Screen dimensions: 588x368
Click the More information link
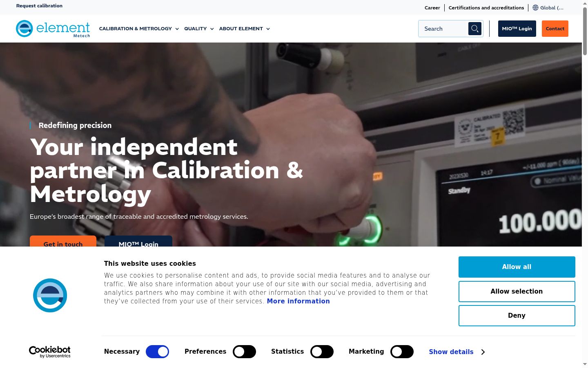point(298,301)
